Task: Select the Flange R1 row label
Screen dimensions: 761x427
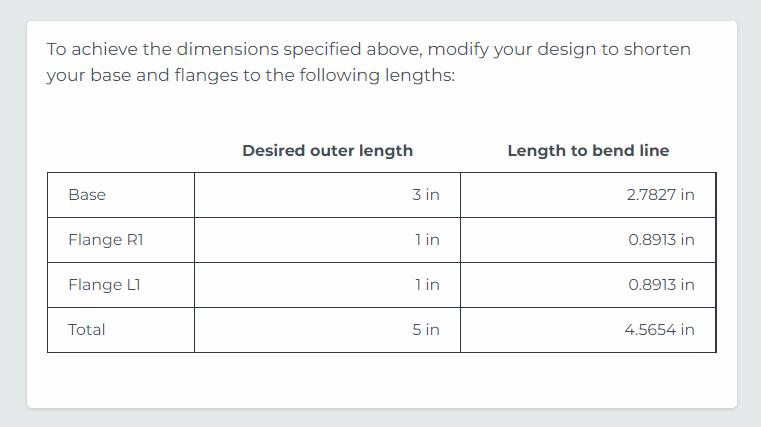Action: 98,240
